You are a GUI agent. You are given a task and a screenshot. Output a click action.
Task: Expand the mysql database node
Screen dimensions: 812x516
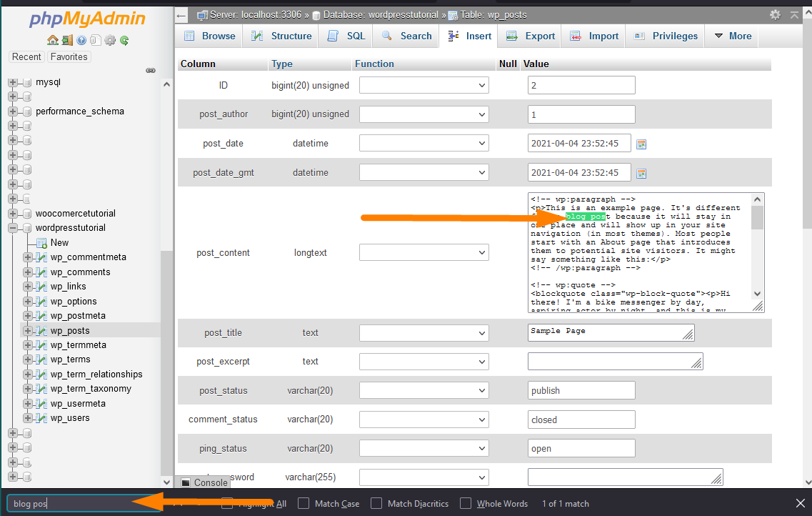[x=13, y=82]
